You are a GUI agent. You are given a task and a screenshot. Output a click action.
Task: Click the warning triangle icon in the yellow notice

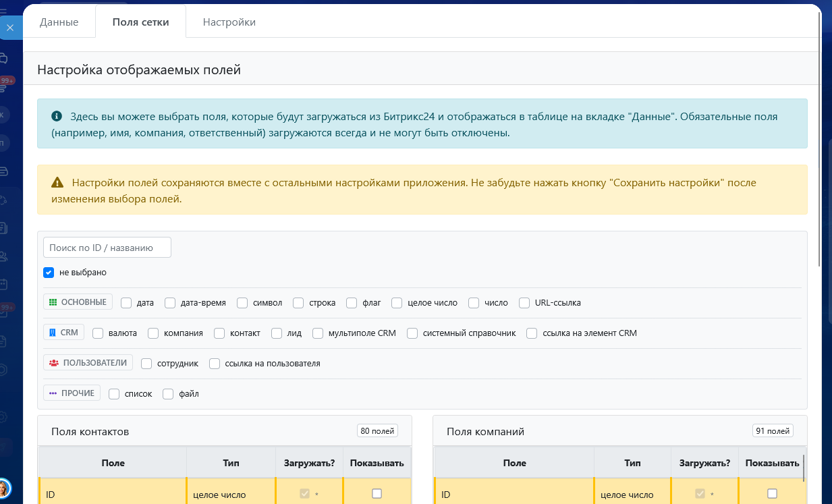point(57,183)
